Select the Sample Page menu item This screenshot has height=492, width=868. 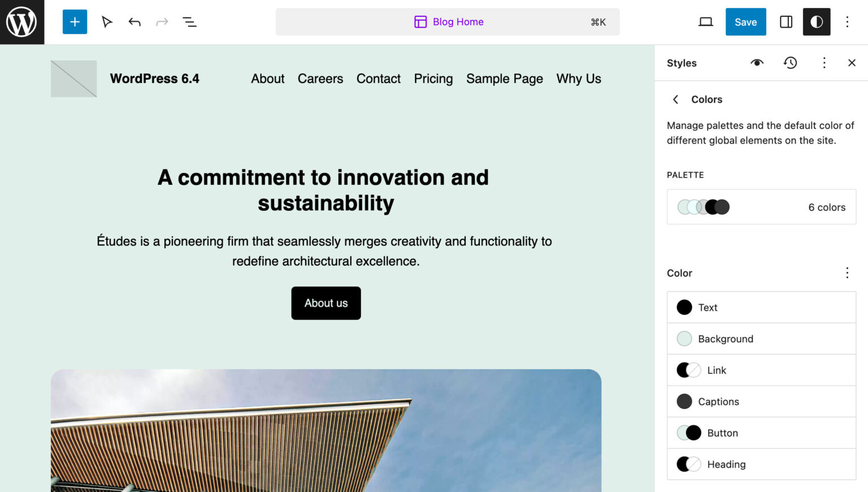point(504,79)
